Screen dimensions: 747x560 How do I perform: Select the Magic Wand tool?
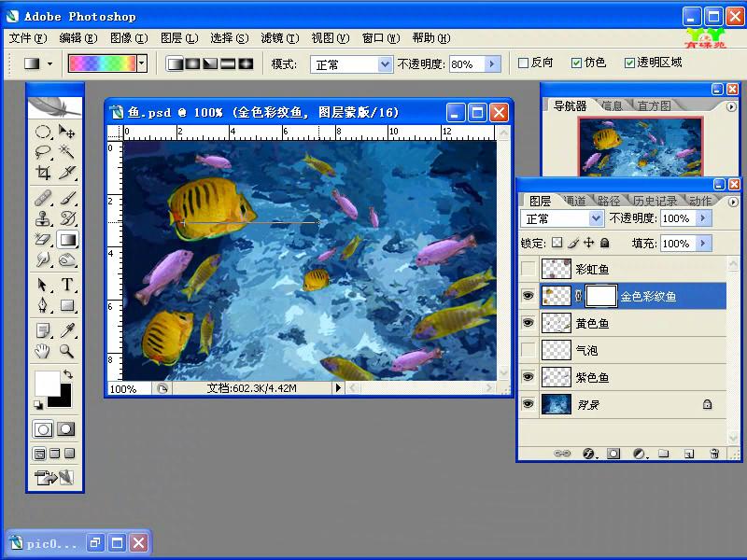[66, 151]
